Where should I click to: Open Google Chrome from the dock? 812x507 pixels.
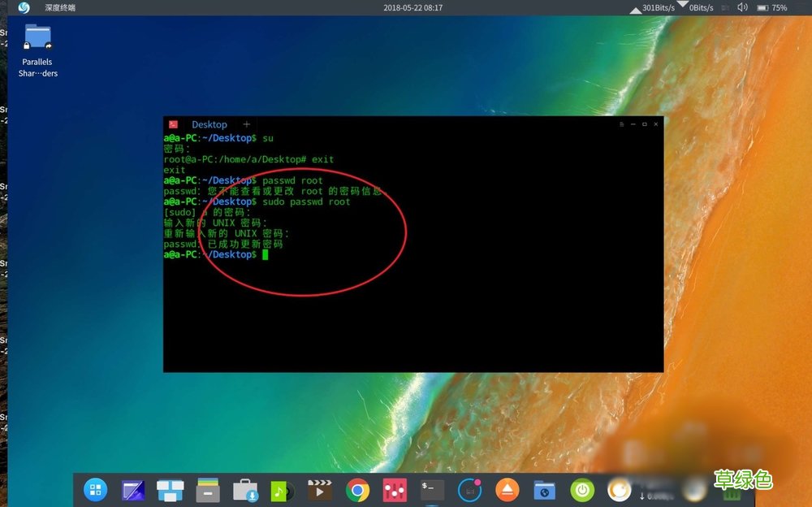pos(357,490)
